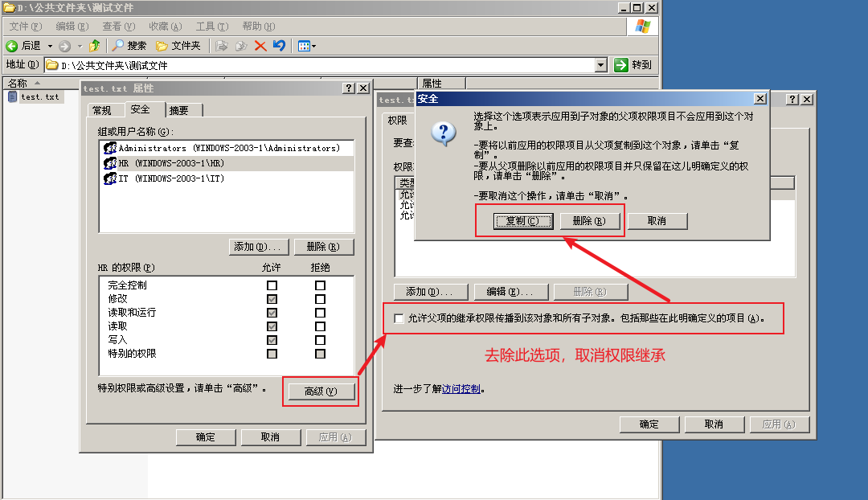Switch to the Summary (摘要) tab
The width and height of the screenshot is (868, 500).
pyautogui.click(x=179, y=110)
